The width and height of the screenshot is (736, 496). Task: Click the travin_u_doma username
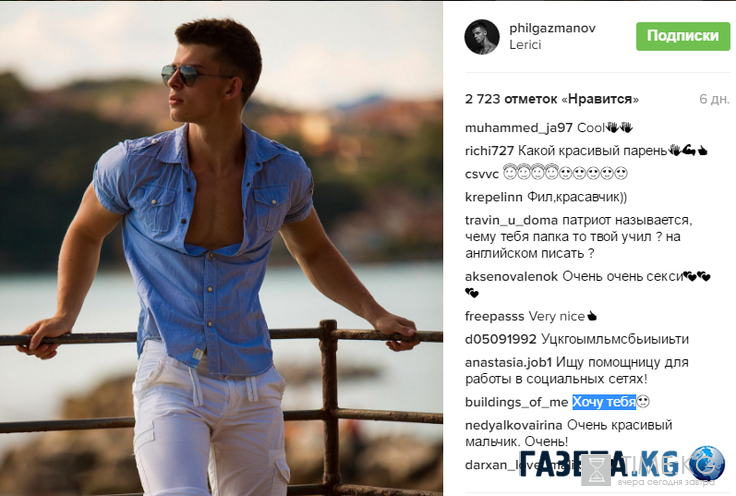[511, 221]
